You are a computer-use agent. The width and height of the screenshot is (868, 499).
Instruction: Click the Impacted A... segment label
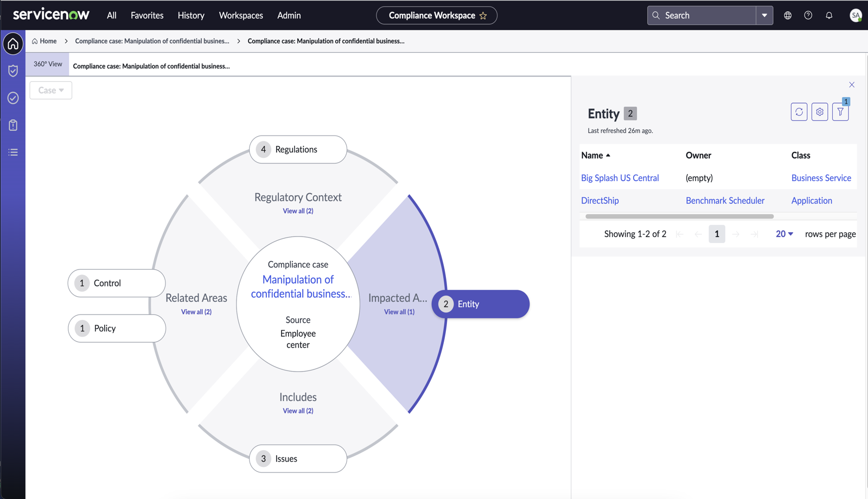[398, 298]
